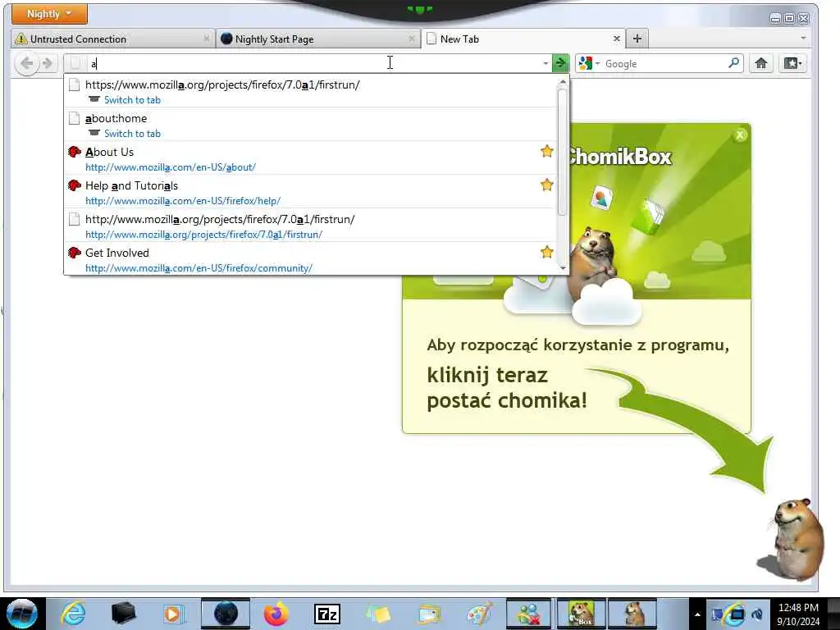Close the Nightly Start Page tab
The height and width of the screenshot is (630, 840).
[412, 39]
